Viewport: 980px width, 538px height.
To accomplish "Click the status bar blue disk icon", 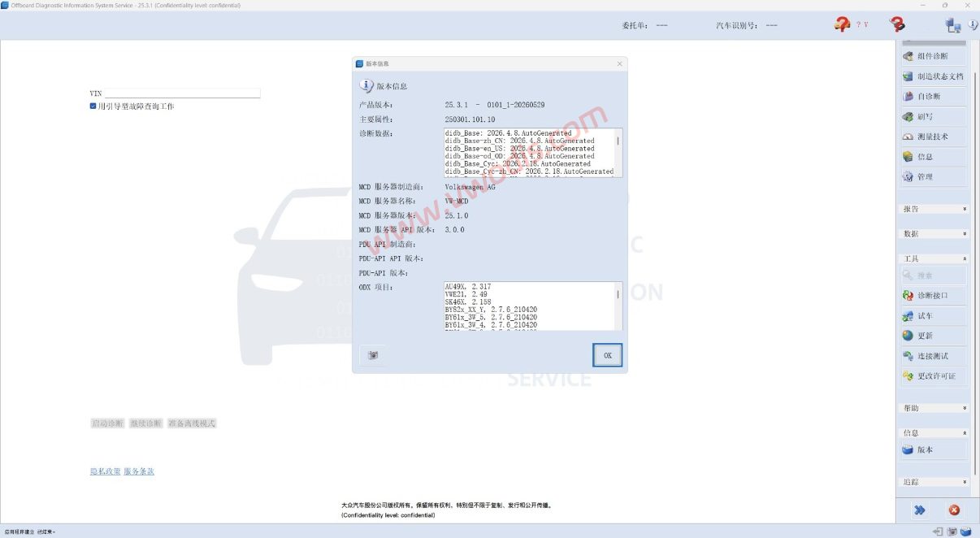I will click(965, 531).
